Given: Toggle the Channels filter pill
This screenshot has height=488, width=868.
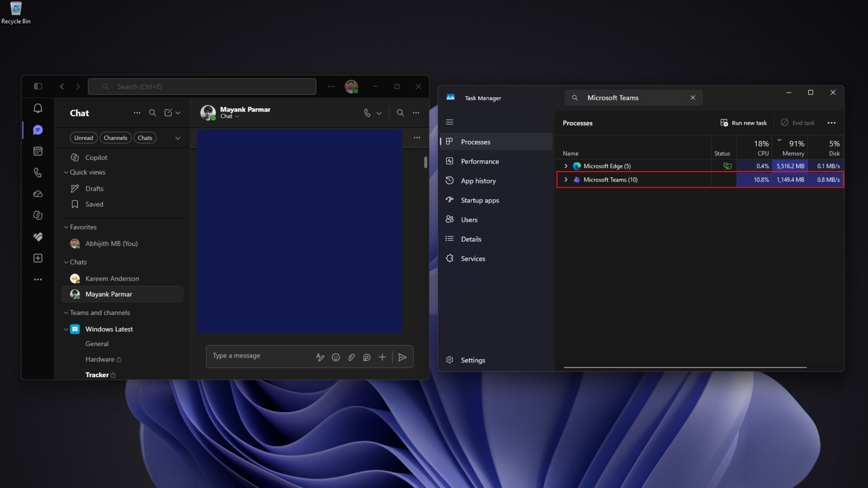Looking at the screenshot, I should click(x=115, y=138).
